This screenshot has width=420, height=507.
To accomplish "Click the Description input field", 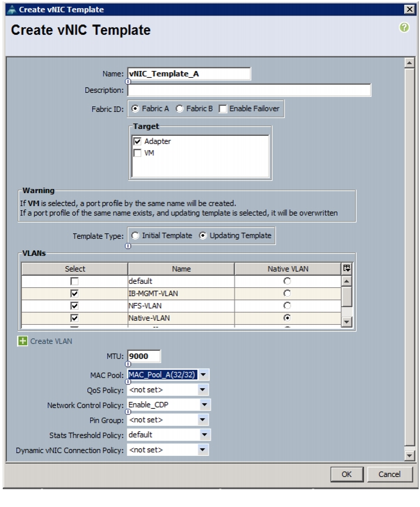I will coord(249,90).
